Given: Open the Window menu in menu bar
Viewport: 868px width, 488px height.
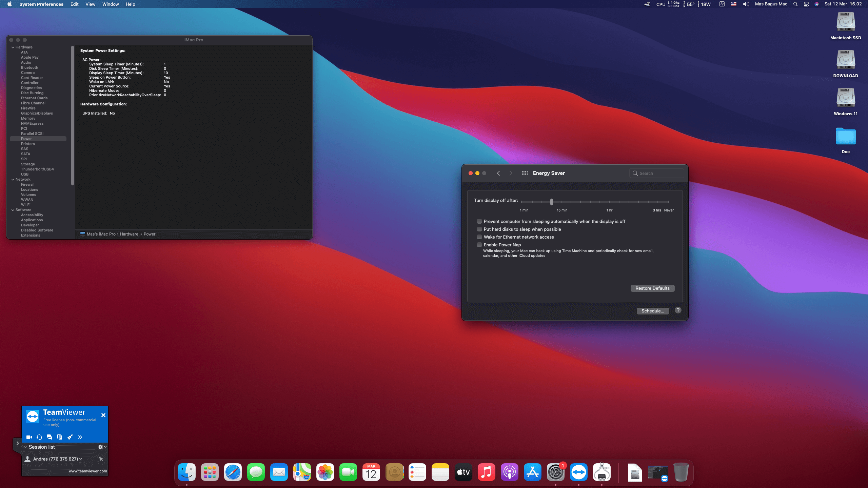Looking at the screenshot, I should click(x=111, y=4).
